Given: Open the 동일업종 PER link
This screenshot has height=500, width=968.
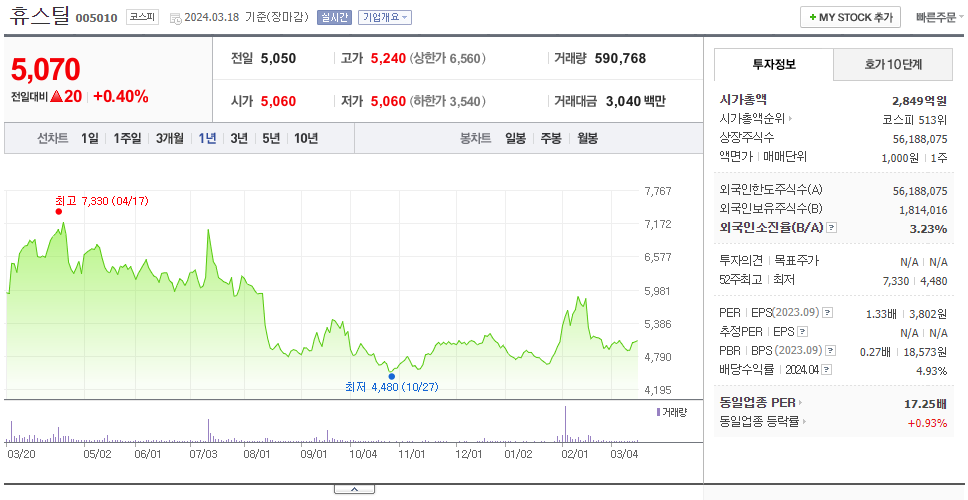Looking at the screenshot, I should (x=761, y=403).
